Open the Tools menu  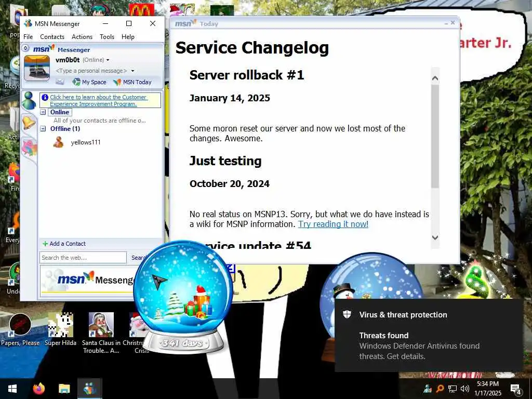(107, 37)
